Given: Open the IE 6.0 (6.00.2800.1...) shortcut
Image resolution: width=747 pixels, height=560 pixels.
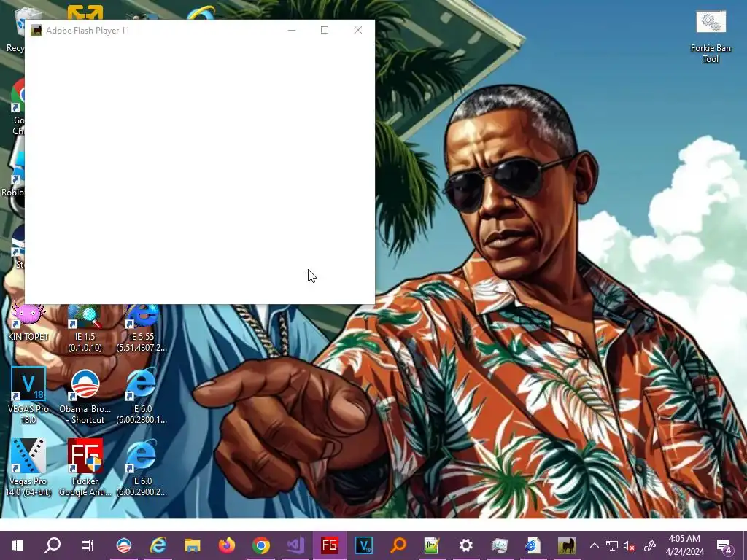Looking at the screenshot, I should [x=142, y=396].
